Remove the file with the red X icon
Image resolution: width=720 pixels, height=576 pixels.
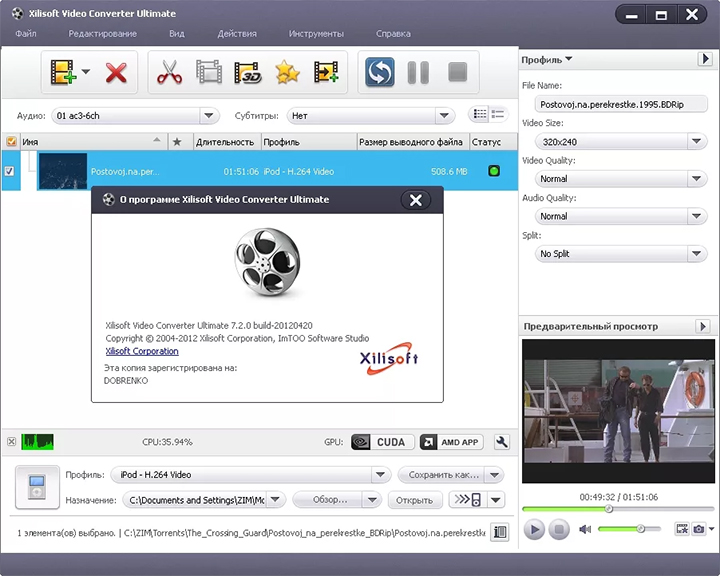coord(116,72)
